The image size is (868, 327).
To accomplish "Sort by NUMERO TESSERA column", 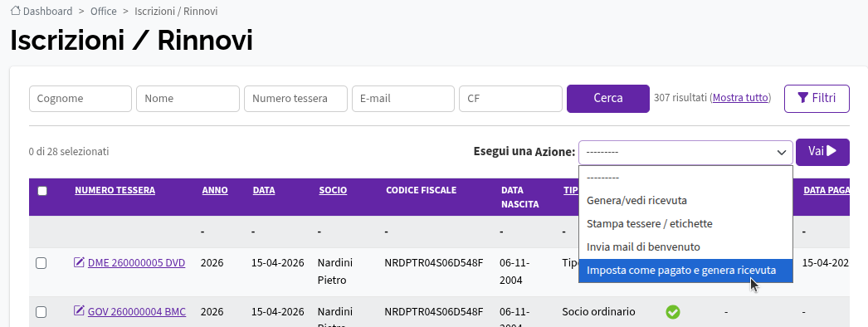I will 115,190.
